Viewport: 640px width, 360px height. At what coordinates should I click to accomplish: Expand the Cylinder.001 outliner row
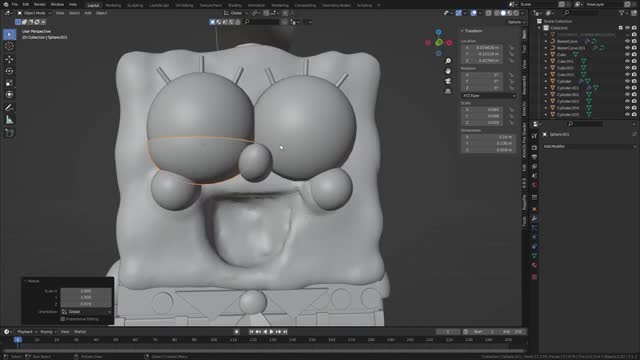pos(546,88)
